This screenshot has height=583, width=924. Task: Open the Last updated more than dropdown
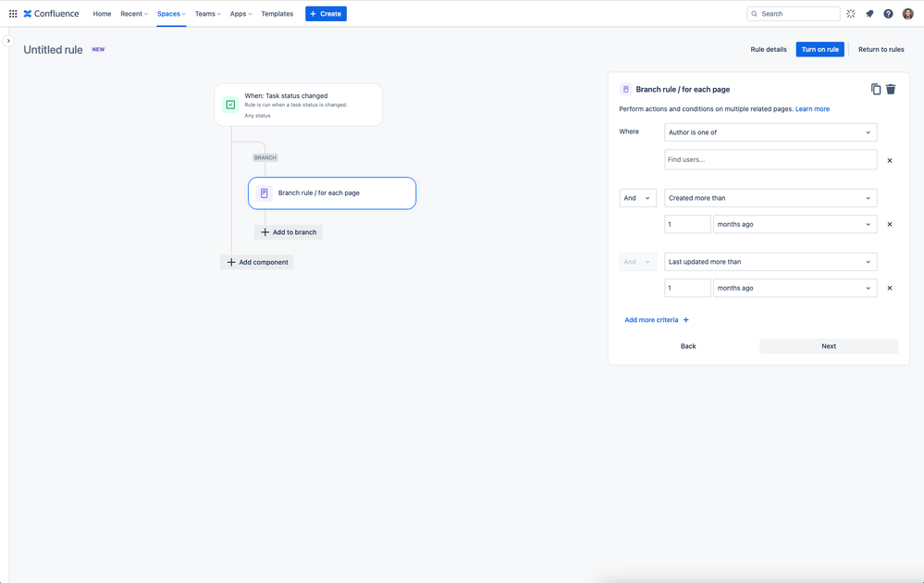click(770, 262)
